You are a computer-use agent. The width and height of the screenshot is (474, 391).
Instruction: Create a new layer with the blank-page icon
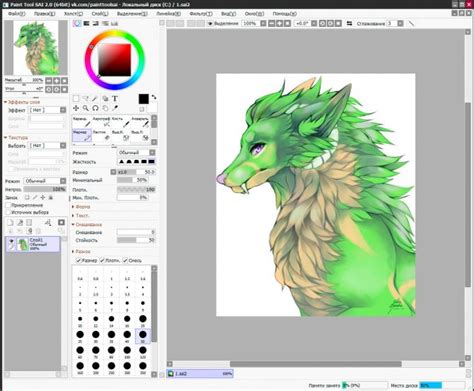(10, 222)
